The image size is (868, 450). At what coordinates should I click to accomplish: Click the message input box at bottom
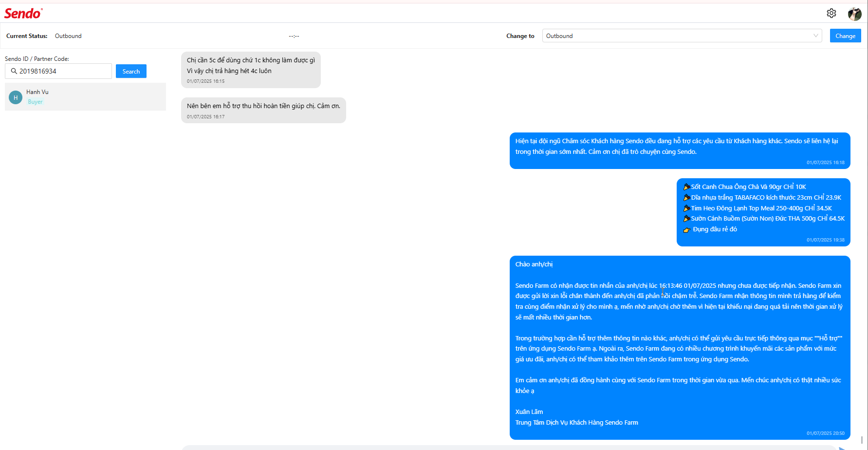coord(506,448)
